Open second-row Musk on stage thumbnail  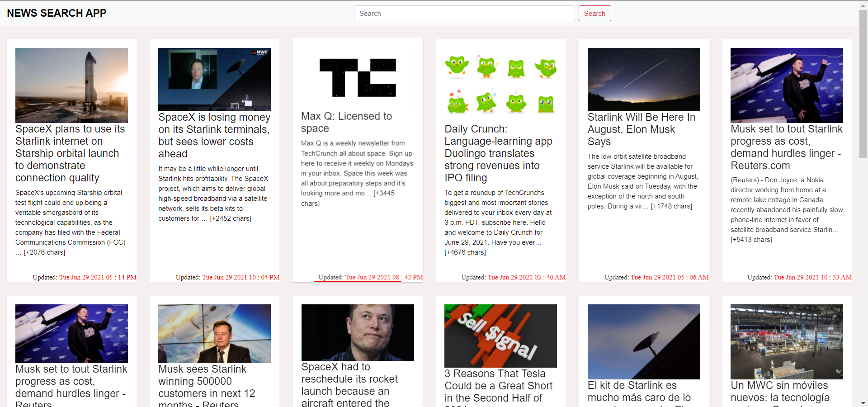[x=71, y=334]
